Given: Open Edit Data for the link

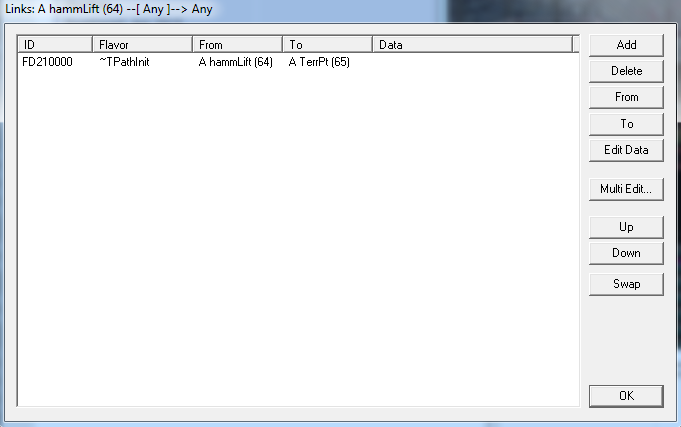Looking at the screenshot, I should coord(626,150).
